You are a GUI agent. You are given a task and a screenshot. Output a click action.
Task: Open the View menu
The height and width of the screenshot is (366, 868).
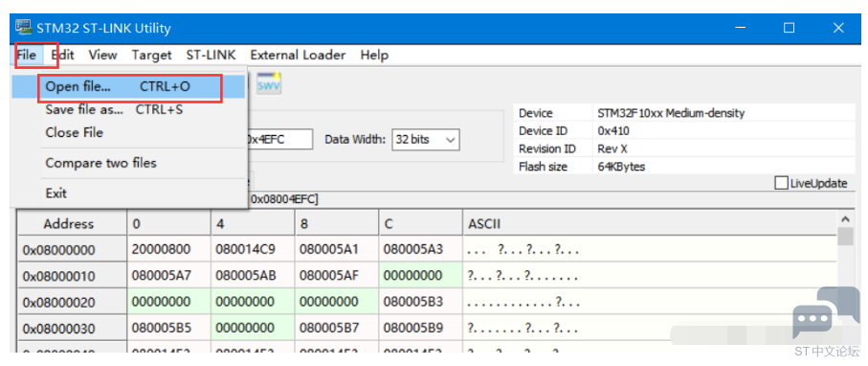[x=103, y=55]
